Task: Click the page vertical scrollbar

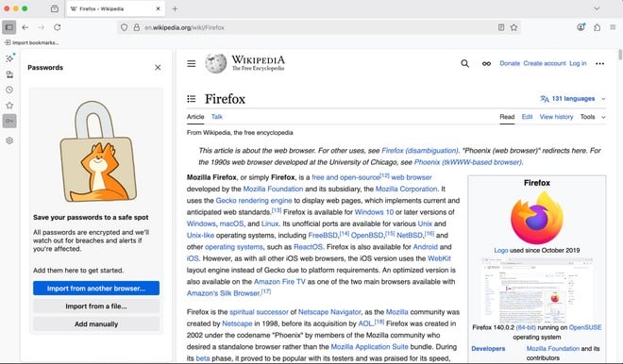Action: click(620, 55)
